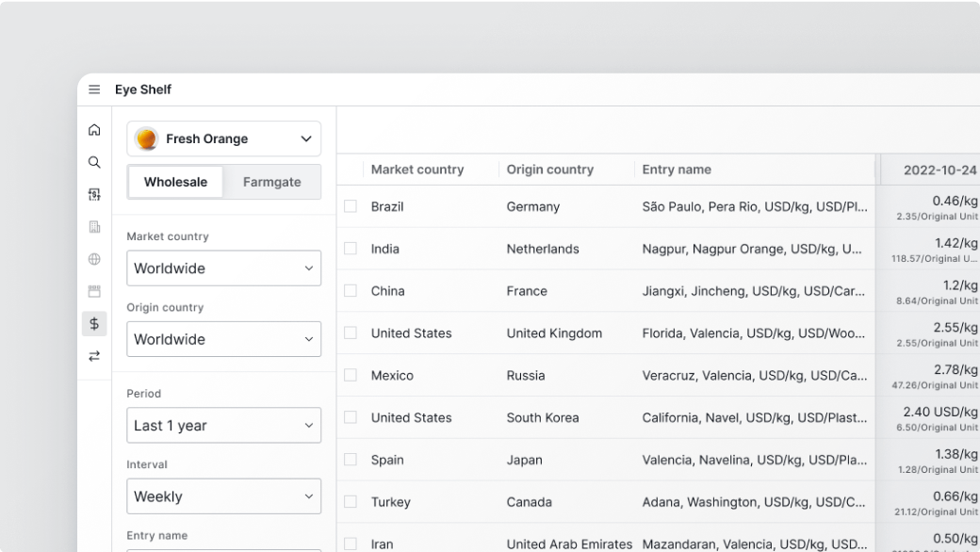Viewport: 980px width, 552px height.
Task: Open the Period dropdown showing Last 1 year
Action: (224, 426)
